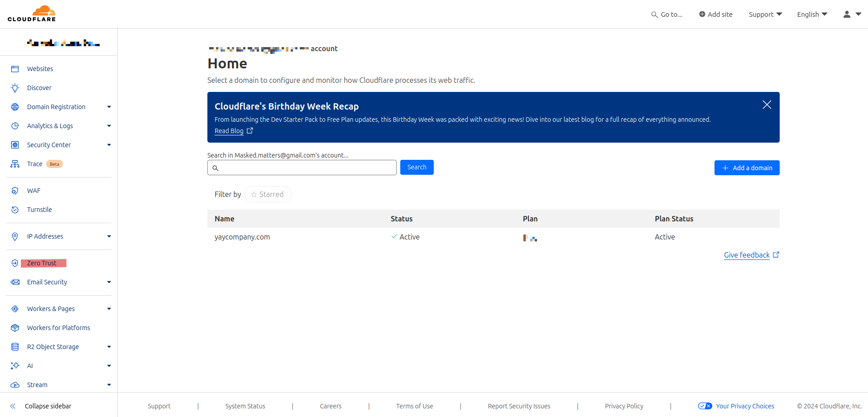Open the Give feedback link

(x=747, y=255)
